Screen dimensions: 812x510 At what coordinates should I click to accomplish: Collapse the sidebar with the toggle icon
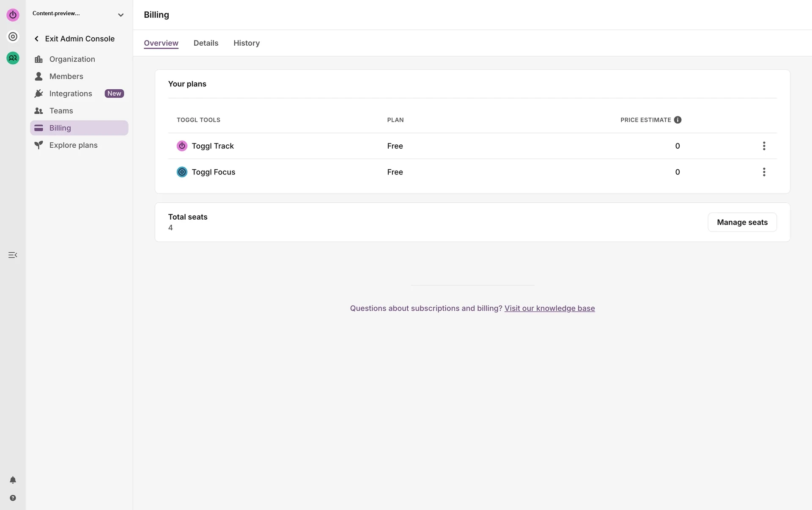coord(13,255)
